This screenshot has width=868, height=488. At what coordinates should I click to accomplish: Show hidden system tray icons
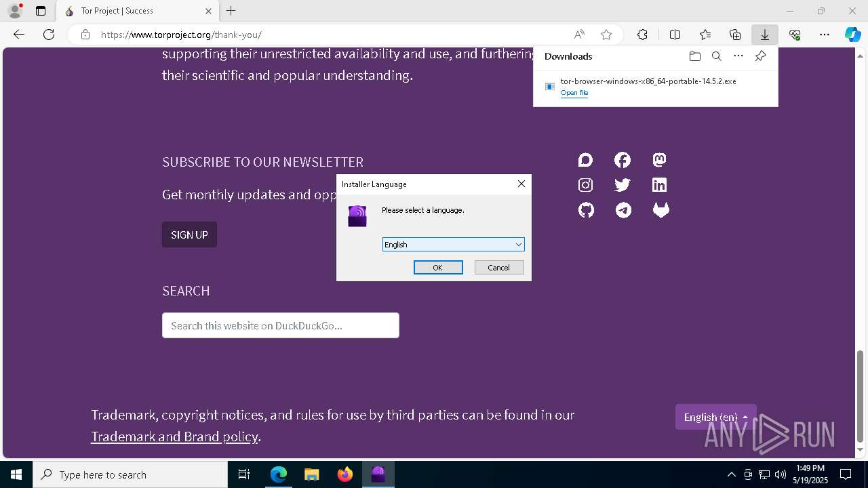[x=731, y=474]
